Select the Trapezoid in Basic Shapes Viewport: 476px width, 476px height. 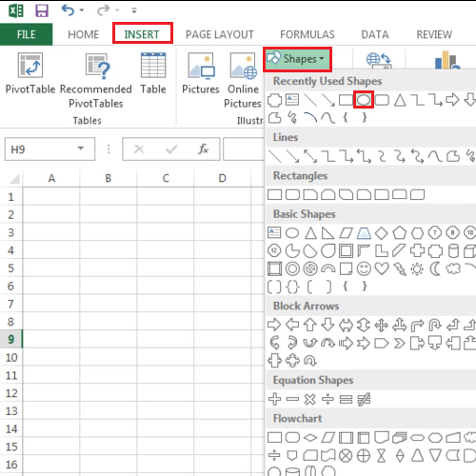[x=364, y=233]
